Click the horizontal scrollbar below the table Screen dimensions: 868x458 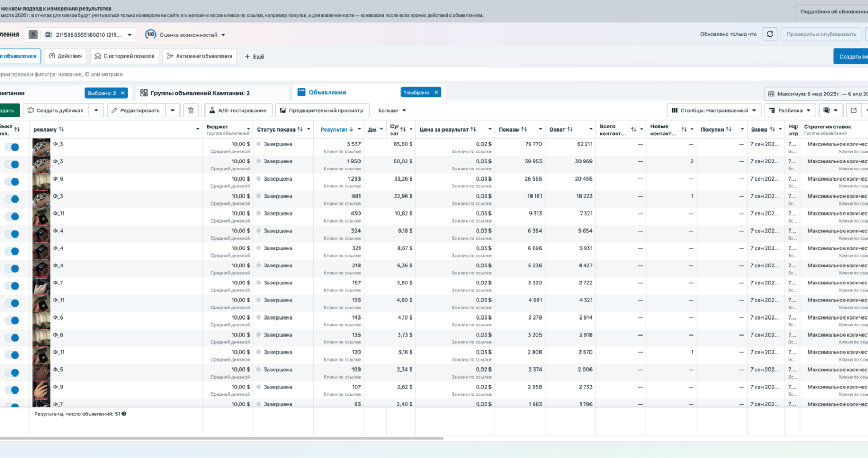point(221,438)
